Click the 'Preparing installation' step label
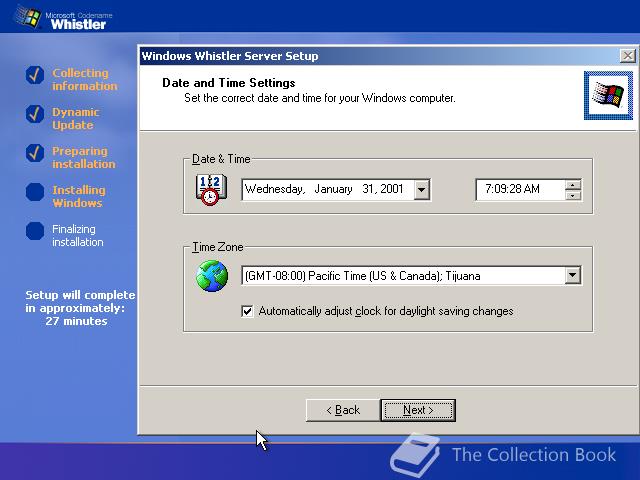Screen dimensions: 640x480 click(84, 158)
